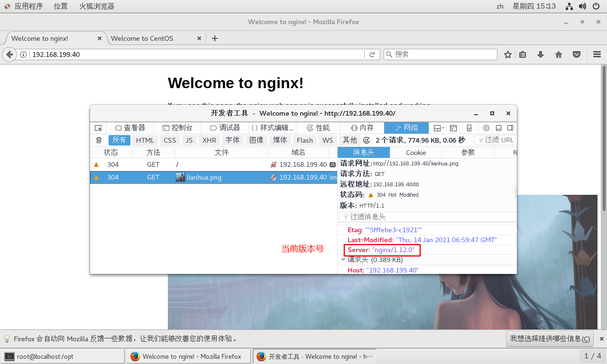
Task: Switch to the Cookie tab
Action: (x=415, y=152)
